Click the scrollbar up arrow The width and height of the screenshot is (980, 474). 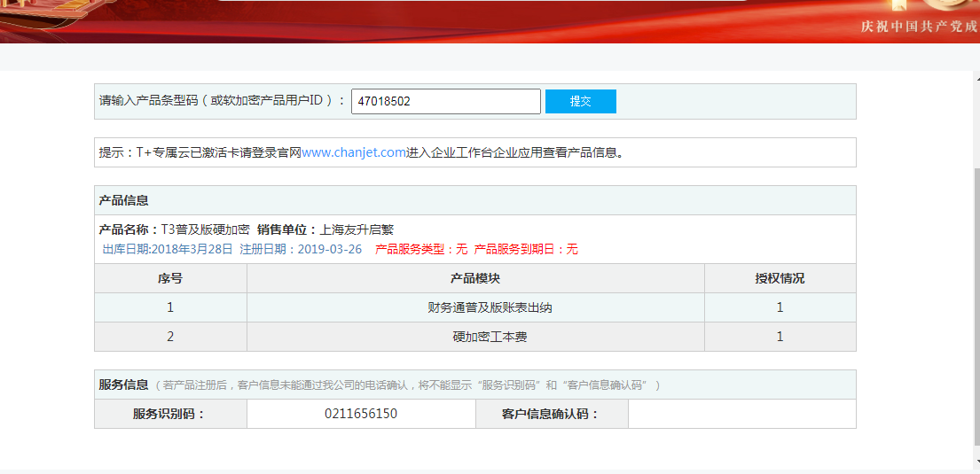[x=976, y=78]
